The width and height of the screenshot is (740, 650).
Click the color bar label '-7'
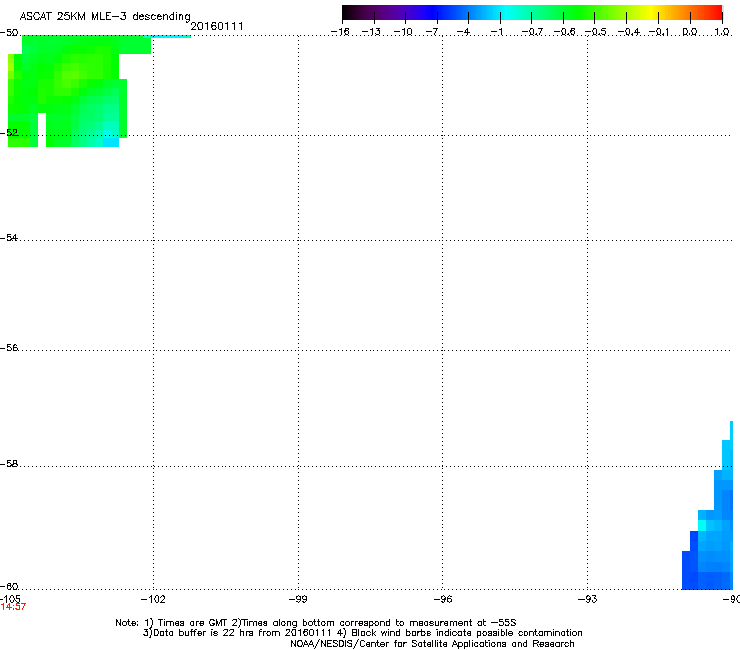coord(433,32)
